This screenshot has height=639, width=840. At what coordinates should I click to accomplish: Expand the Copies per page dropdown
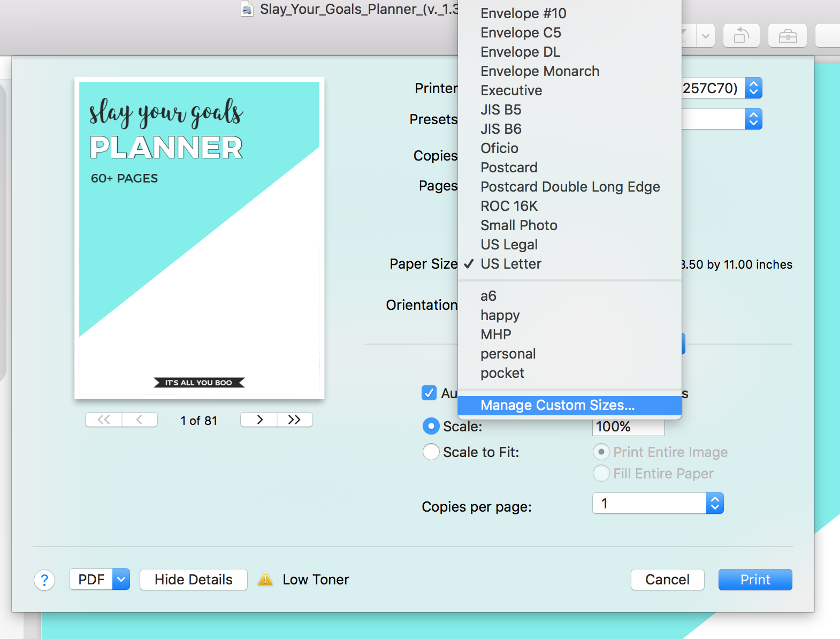(715, 504)
